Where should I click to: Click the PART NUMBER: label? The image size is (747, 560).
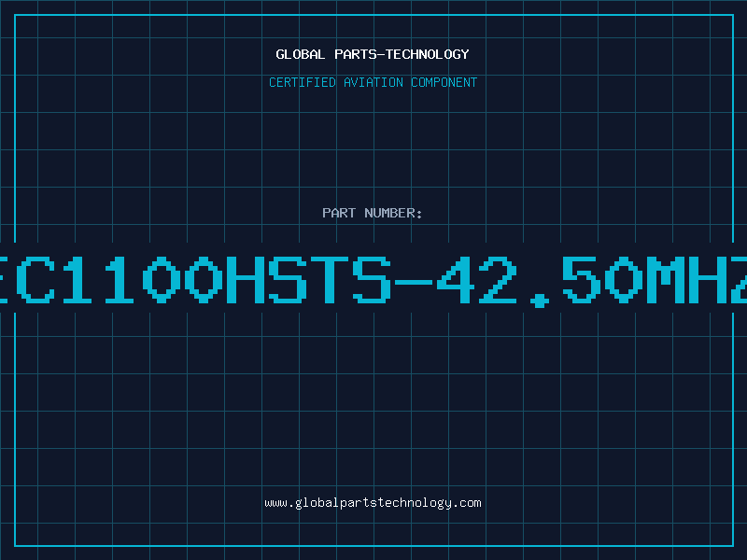pos(372,213)
